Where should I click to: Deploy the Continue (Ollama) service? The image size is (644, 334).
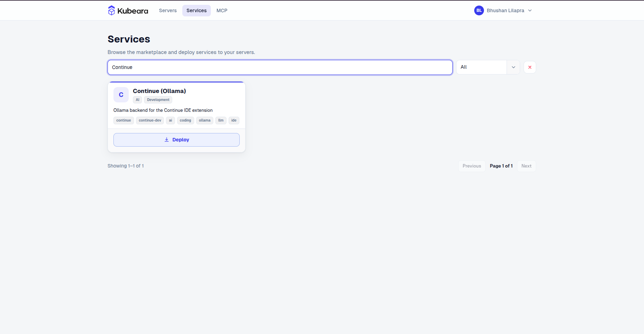[176, 140]
